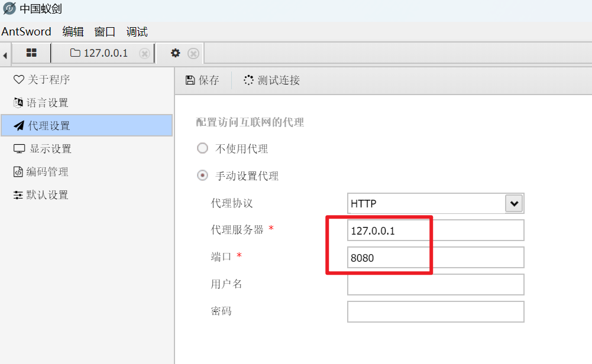The image size is (592, 364).
Task: Open 默认设置 in the sidebar
Action: [87, 194]
